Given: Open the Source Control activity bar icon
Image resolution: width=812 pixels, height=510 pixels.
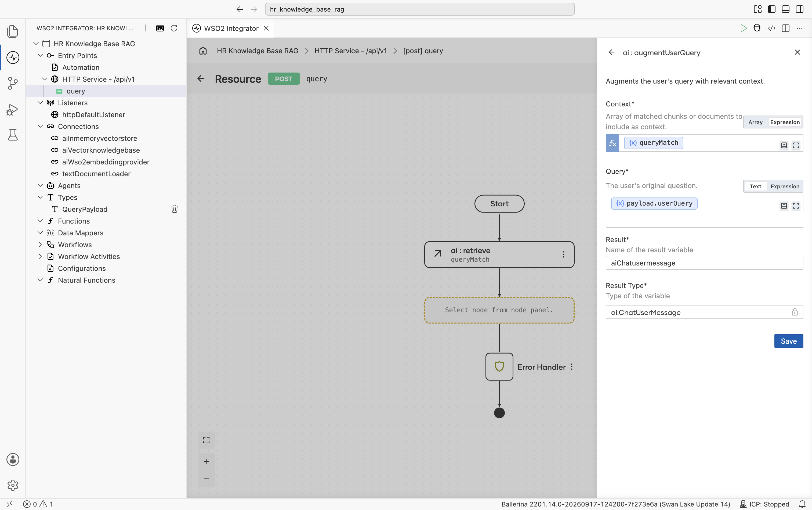Looking at the screenshot, I should point(12,83).
